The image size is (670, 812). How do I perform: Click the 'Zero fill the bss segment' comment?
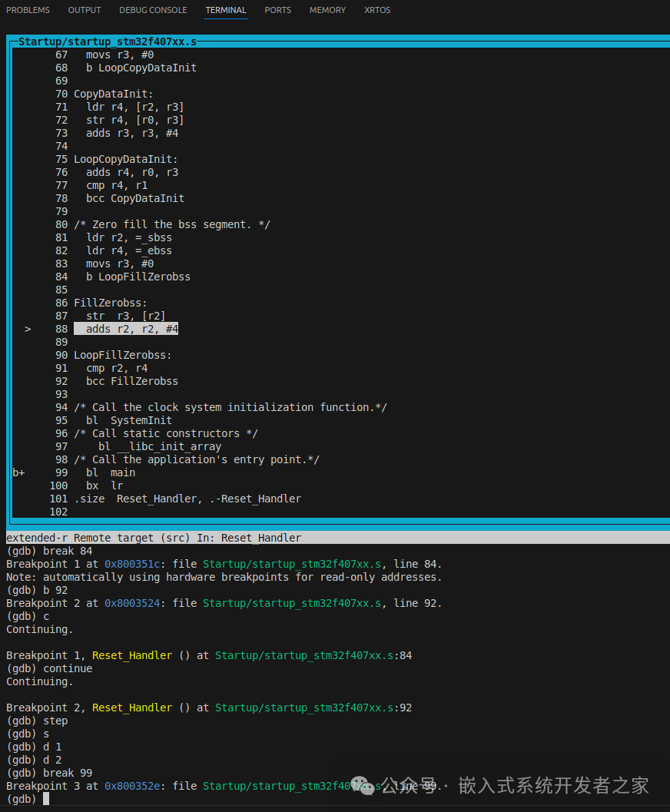(172, 224)
